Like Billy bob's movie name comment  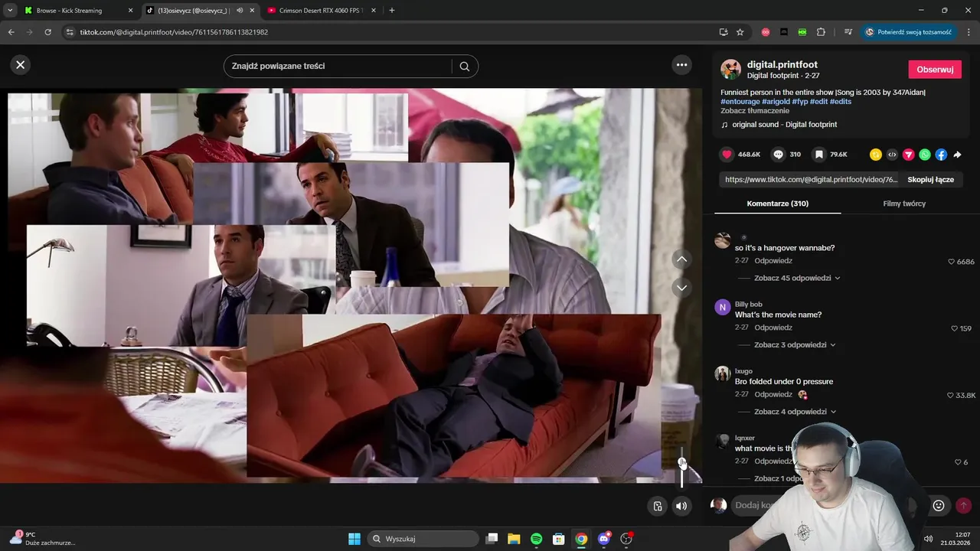955,328
